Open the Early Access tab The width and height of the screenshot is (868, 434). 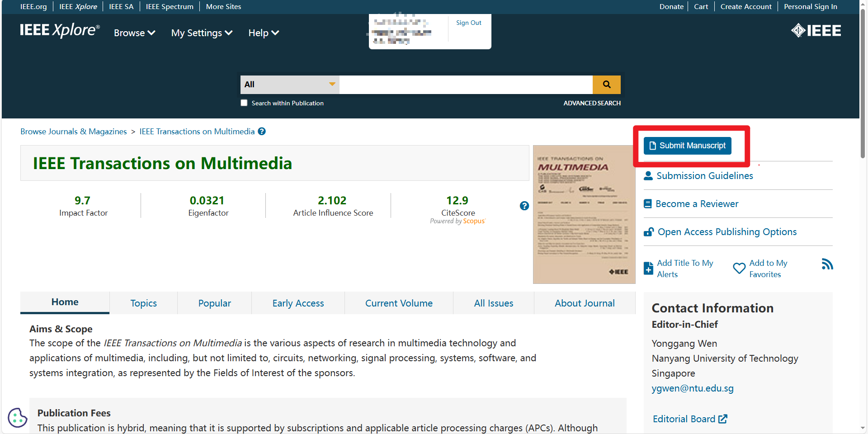pos(298,303)
